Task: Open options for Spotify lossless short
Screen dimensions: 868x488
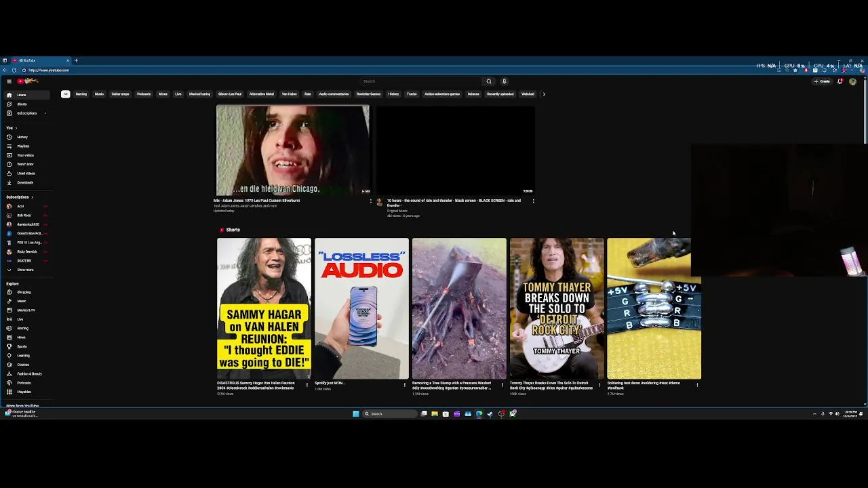Action: click(x=405, y=385)
